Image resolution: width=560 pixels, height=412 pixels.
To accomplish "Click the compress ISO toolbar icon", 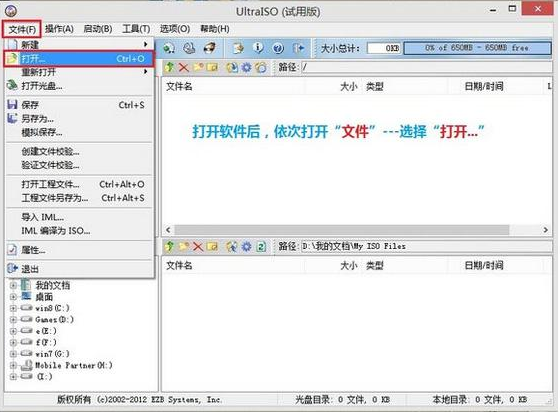I will [189, 48].
